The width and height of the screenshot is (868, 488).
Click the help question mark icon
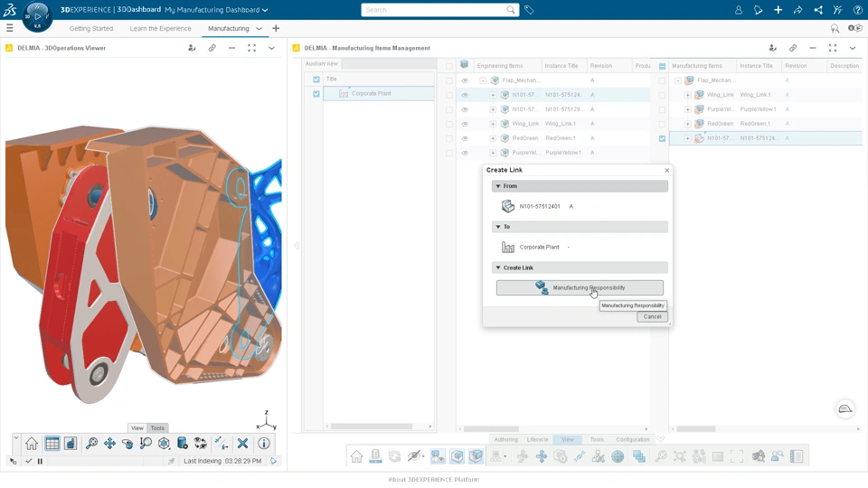coord(857,10)
